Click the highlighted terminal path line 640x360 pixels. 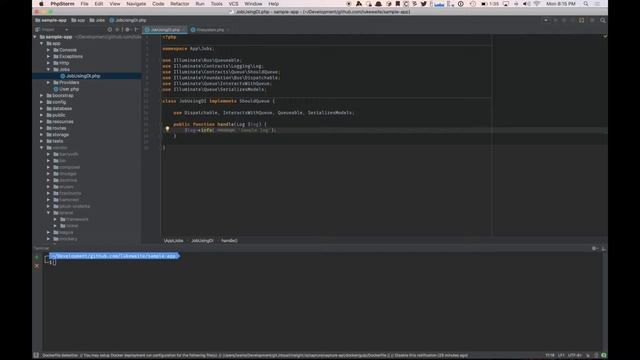click(x=114, y=256)
